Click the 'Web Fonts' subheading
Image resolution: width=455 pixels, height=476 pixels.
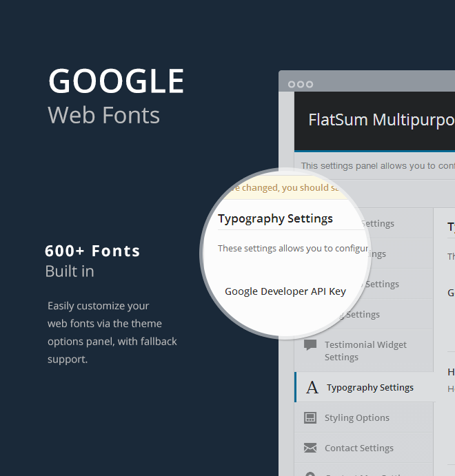103,115
